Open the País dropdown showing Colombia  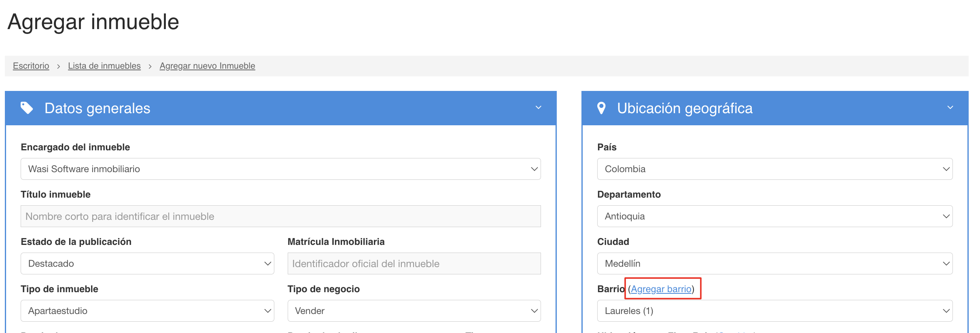coord(774,169)
